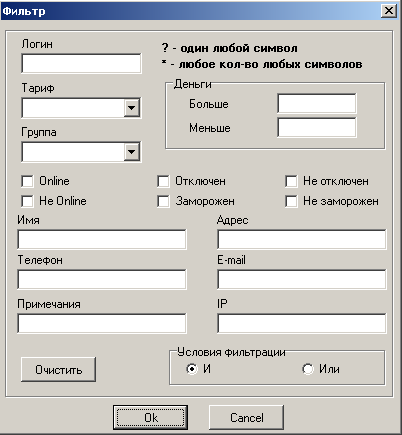This screenshot has height=435, width=402.
Task: Click the Логин input field
Action: click(x=81, y=63)
